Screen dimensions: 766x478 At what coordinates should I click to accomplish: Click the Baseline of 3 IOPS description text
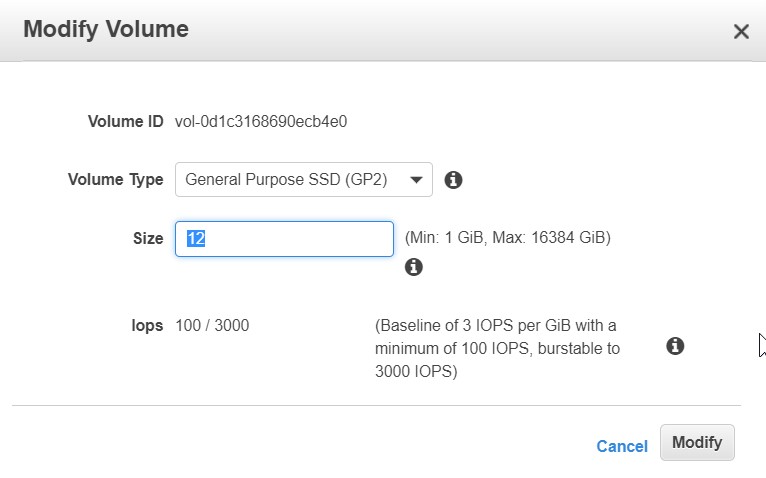(497, 348)
